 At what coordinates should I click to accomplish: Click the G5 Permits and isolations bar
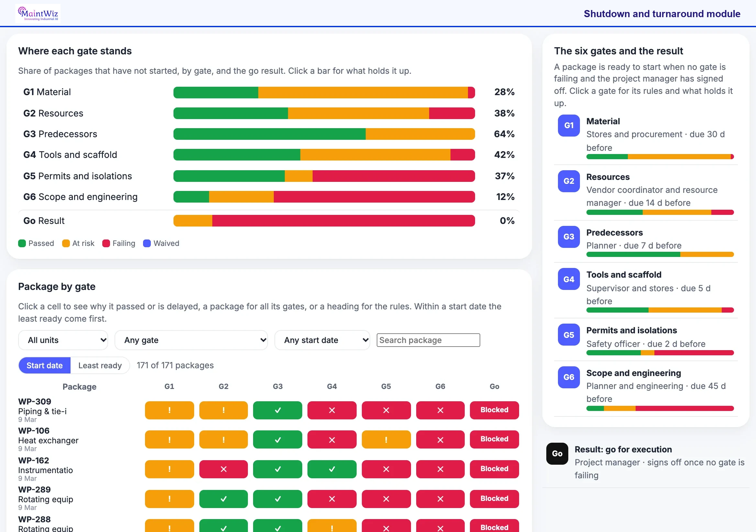point(324,176)
